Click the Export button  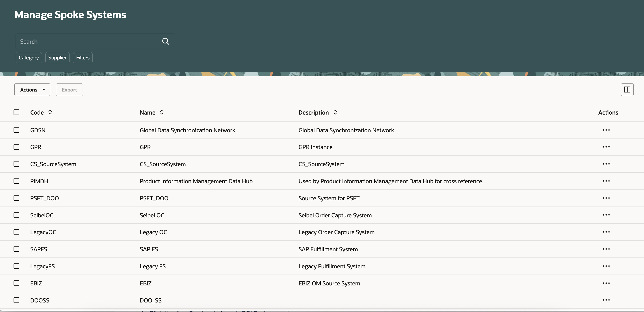pyautogui.click(x=69, y=90)
